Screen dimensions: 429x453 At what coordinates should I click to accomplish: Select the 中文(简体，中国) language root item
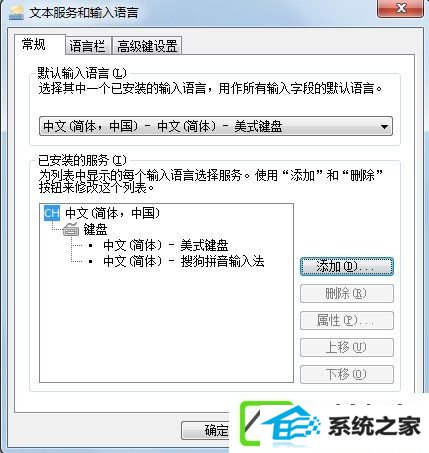113,213
